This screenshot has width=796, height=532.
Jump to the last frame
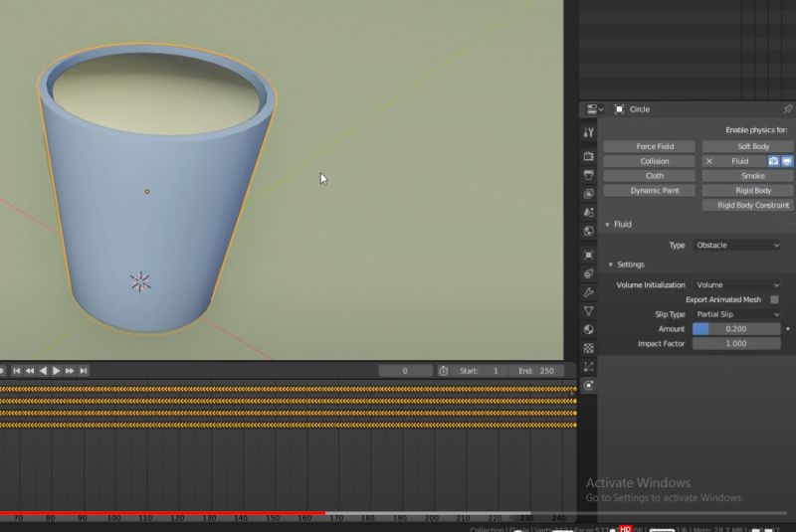pos(84,371)
